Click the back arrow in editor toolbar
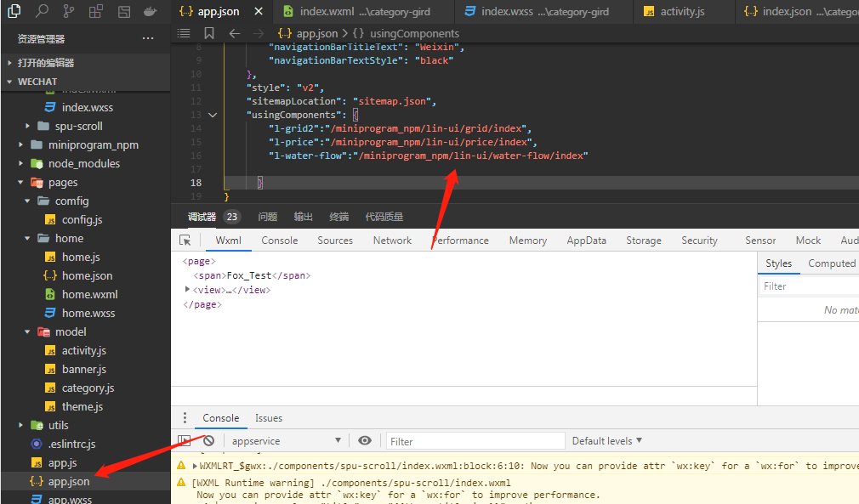Viewport: 859px width, 504px height. tap(235, 33)
